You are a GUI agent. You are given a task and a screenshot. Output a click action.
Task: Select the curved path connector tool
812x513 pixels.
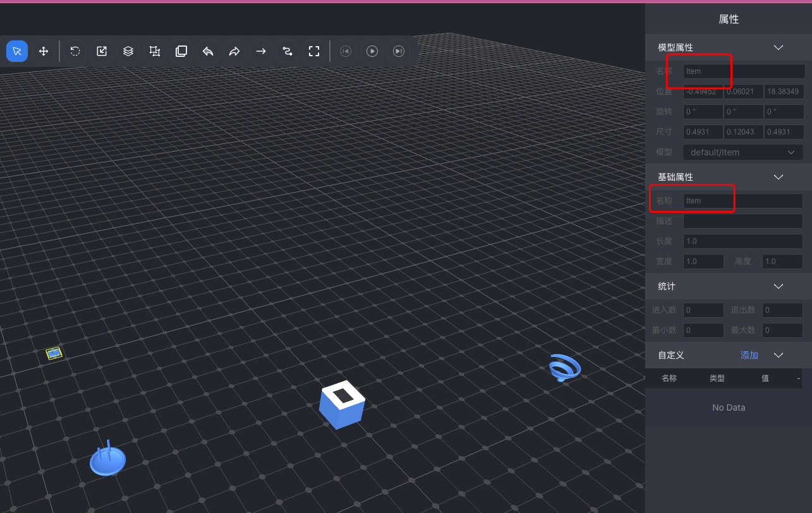point(288,51)
